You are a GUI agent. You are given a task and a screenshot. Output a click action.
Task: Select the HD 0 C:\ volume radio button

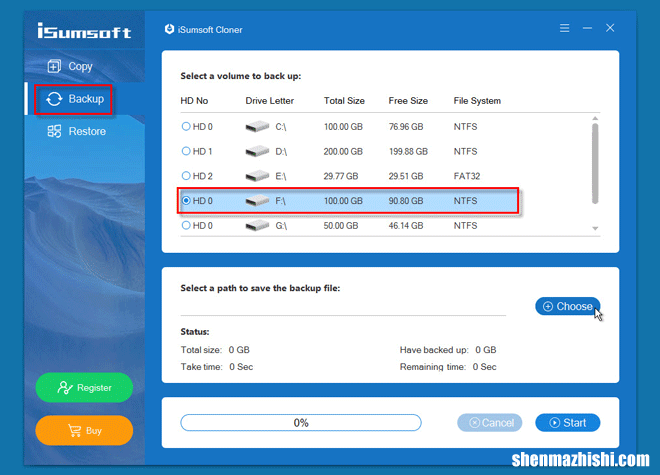(x=186, y=126)
